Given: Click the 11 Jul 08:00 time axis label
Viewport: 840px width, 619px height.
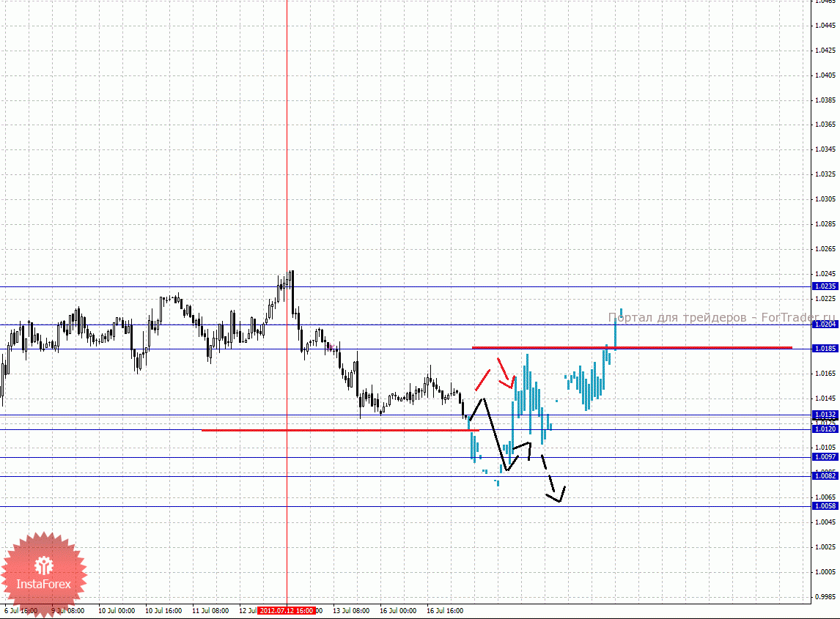Looking at the screenshot, I should point(210,611).
